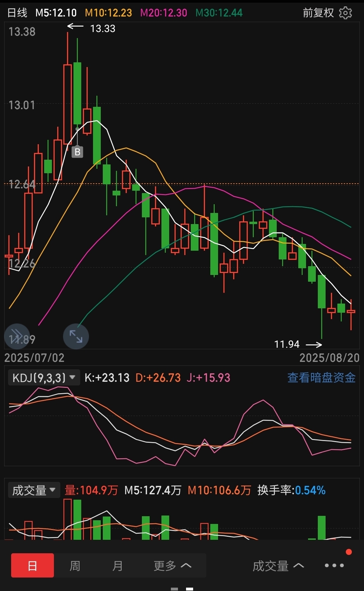The height and width of the screenshot is (591, 364).
Task: Tap the 量:104.9万 volume value
Action: pos(91,490)
